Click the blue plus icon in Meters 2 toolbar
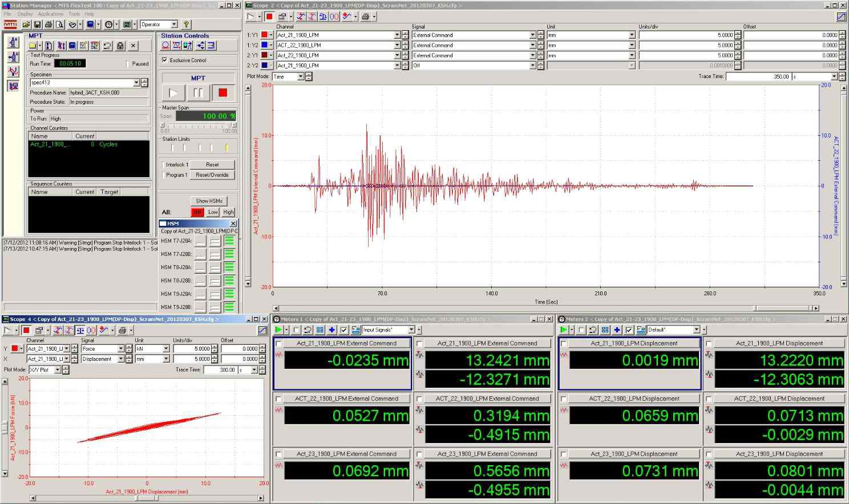The height and width of the screenshot is (504, 849). 617,330
